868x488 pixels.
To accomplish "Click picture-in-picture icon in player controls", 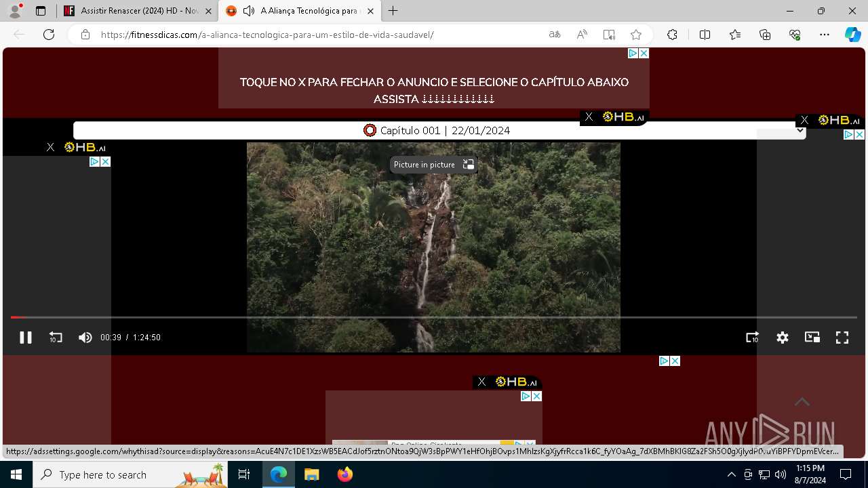I will (x=812, y=338).
